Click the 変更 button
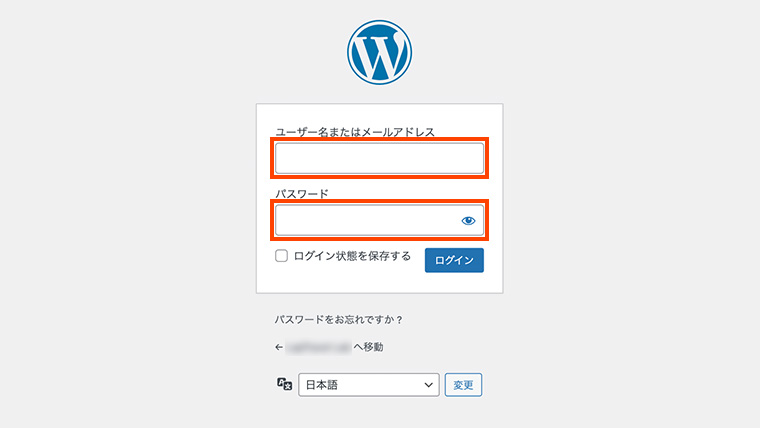This screenshot has height=428, width=760. pyautogui.click(x=464, y=384)
